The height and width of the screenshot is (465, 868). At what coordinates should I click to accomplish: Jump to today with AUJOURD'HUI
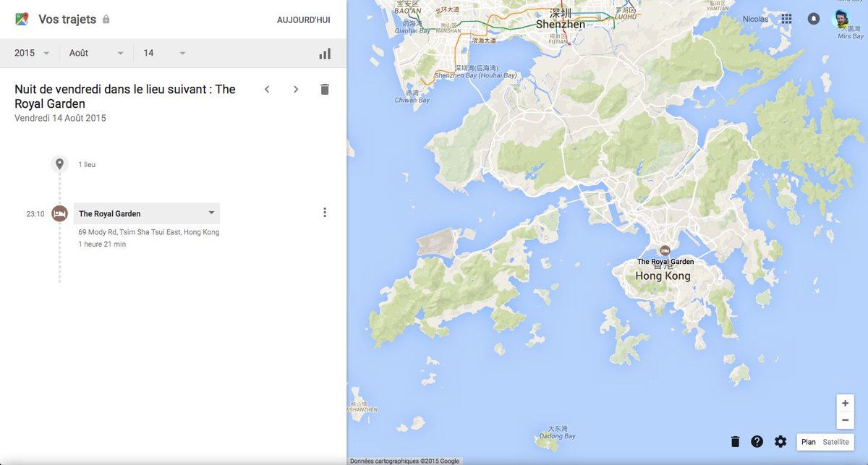pyautogui.click(x=303, y=20)
